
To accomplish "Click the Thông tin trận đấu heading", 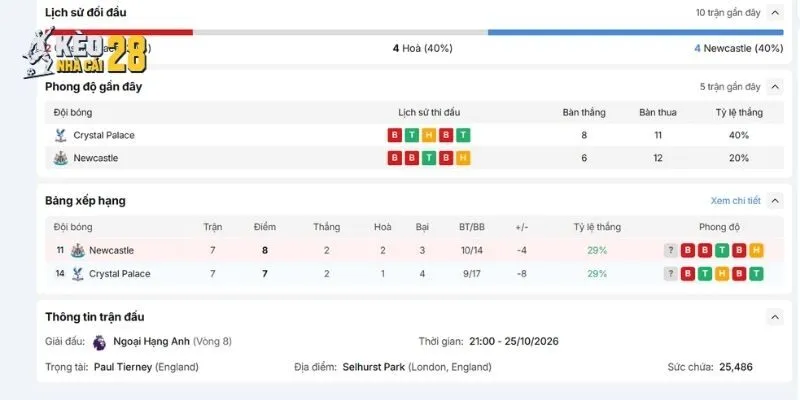I will coord(94,317).
